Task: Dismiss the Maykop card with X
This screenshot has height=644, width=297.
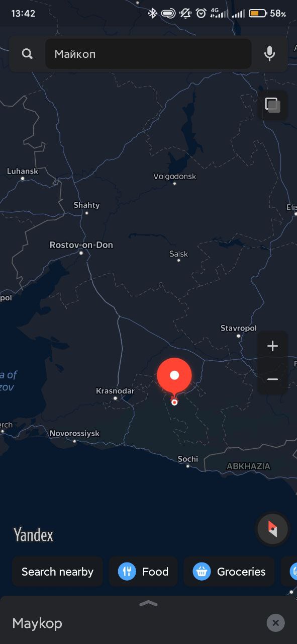Action: (x=275, y=623)
